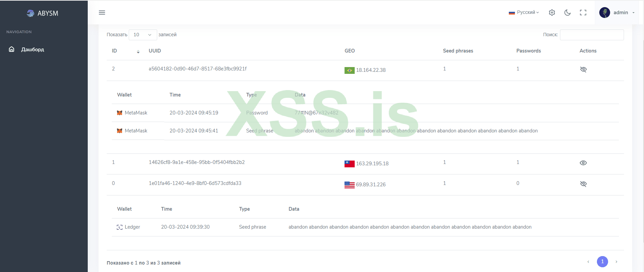Click IP address 69.89.31.226

371,185
